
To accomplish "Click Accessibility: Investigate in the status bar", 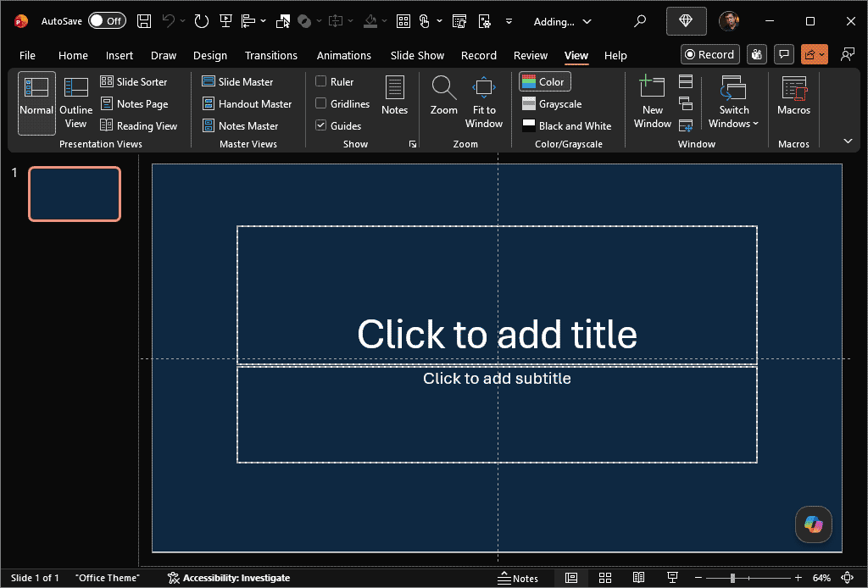I will coord(229,578).
